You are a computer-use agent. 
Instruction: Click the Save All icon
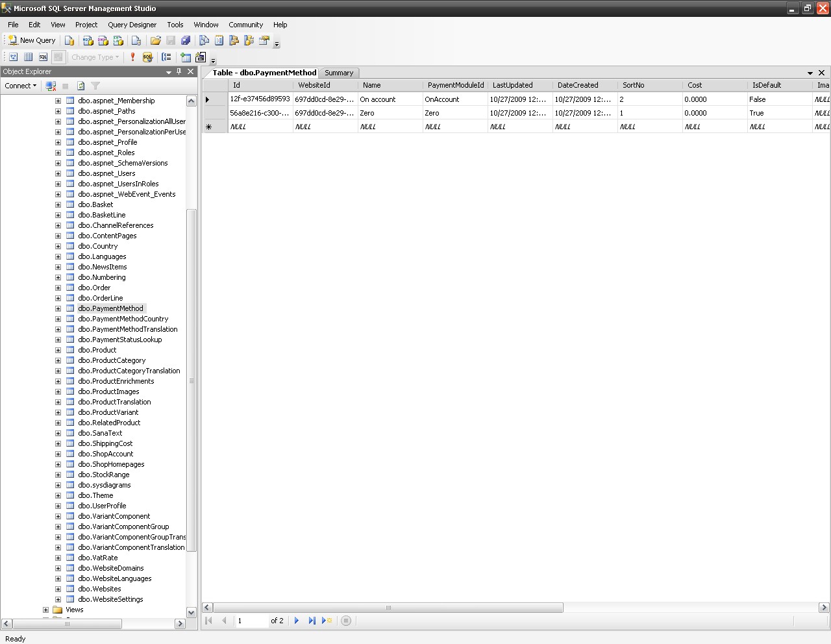click(186, 40)
